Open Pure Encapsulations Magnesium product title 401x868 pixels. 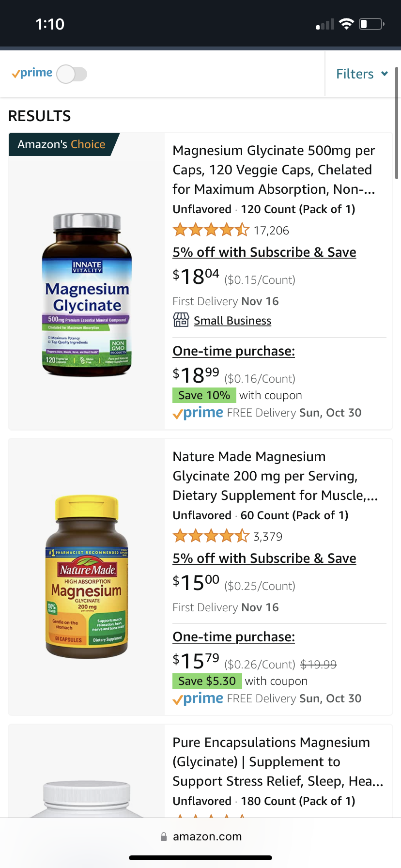click(x=278, y=762)
